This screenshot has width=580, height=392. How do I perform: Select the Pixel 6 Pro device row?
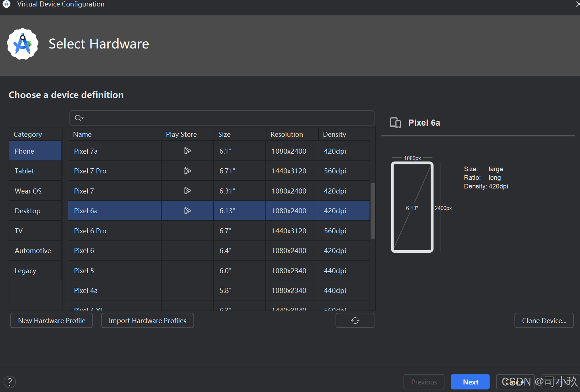click(114, 230)
